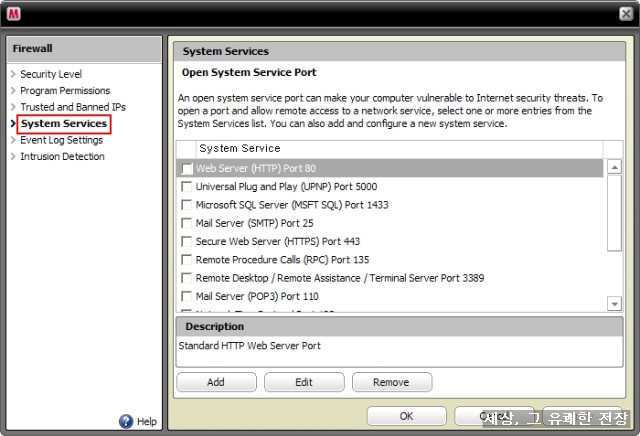Select Secure Web Server (HTTPS) row text
The image size is (640, 436).
coord(278,241)
